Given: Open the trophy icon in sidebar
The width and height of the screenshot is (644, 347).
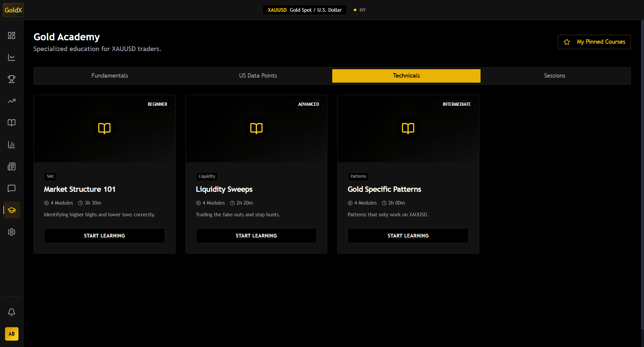Looking at the screenshot, I should (x=11, y=79).
